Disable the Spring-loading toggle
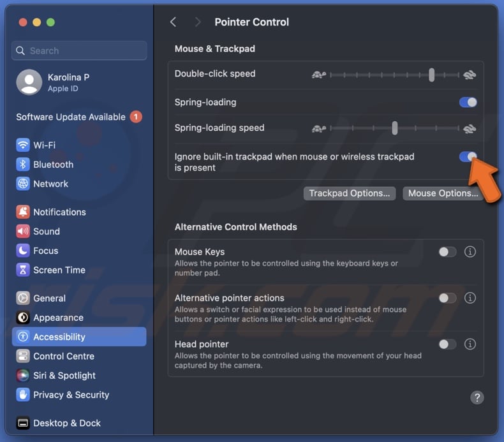Screen dimensions: 504x442 coord(468,102)
